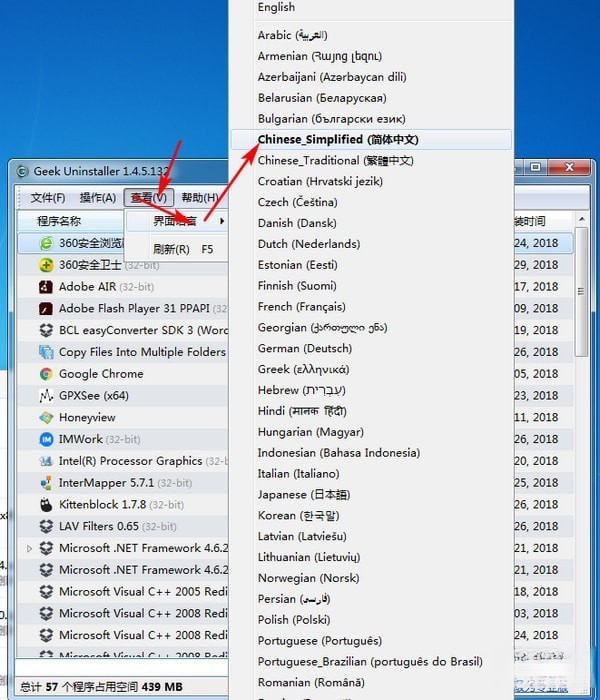The width and height of the screenshot is (600, 700).
Task: Select Arabic language
Action: pyautogui.click(x=371, y=35)
